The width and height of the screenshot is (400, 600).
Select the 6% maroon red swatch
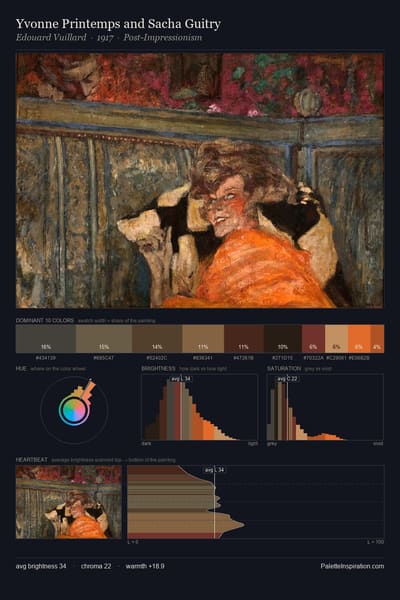[313, 339]
